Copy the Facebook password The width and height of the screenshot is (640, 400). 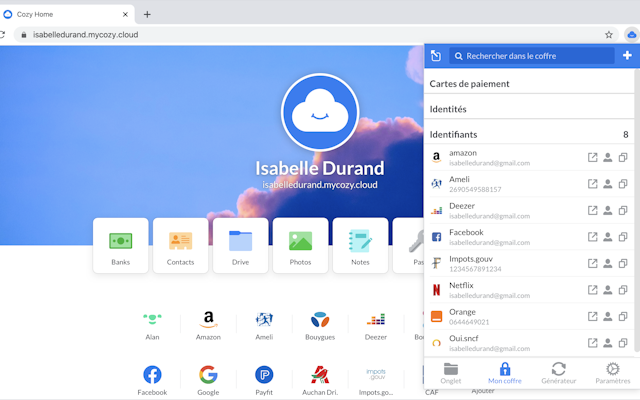tap(622, 237)
